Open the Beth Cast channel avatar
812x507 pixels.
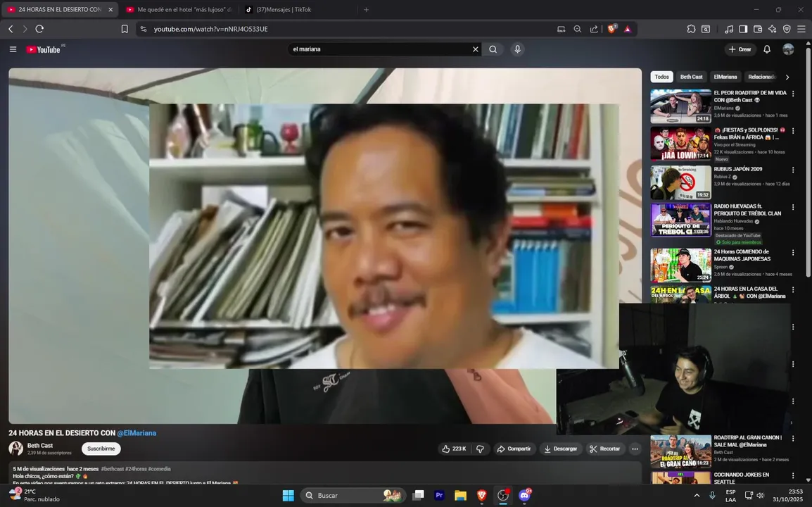(x=16, y=449)
